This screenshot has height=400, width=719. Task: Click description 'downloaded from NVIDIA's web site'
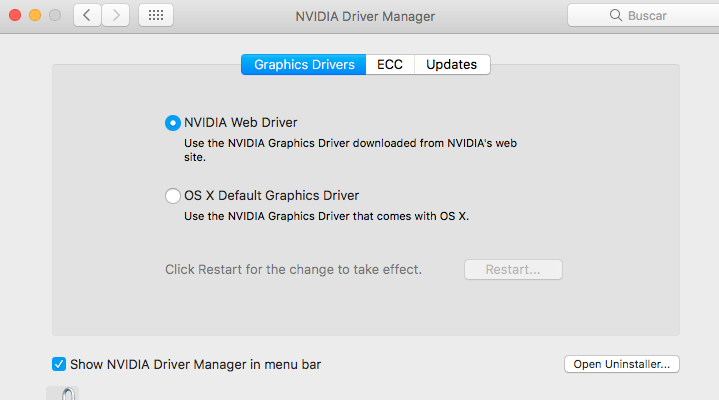pos(350,150)
